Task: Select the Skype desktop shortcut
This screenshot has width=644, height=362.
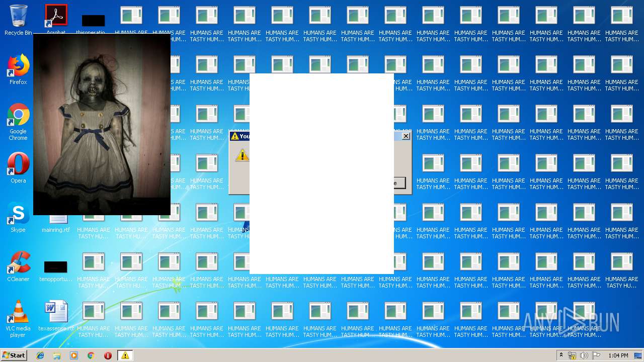Action: (18, 217)
